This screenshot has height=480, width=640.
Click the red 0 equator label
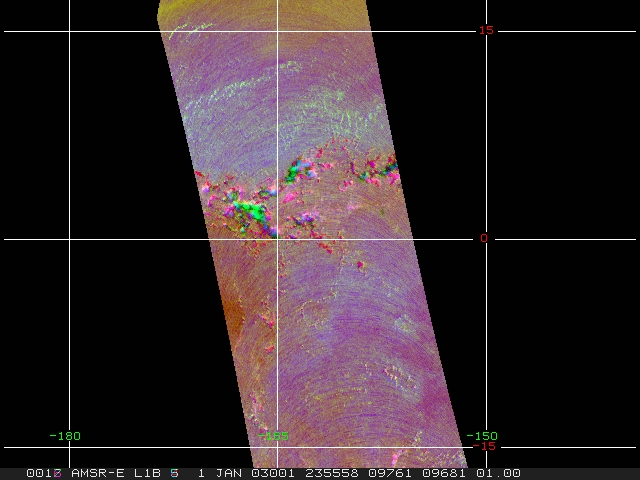(484, 238)
